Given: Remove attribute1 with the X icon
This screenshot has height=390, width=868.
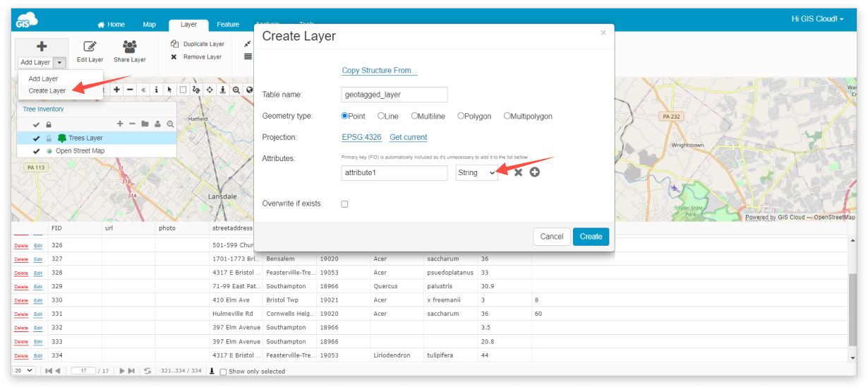Looking at the screenshot, I should [x=518, y=172].
